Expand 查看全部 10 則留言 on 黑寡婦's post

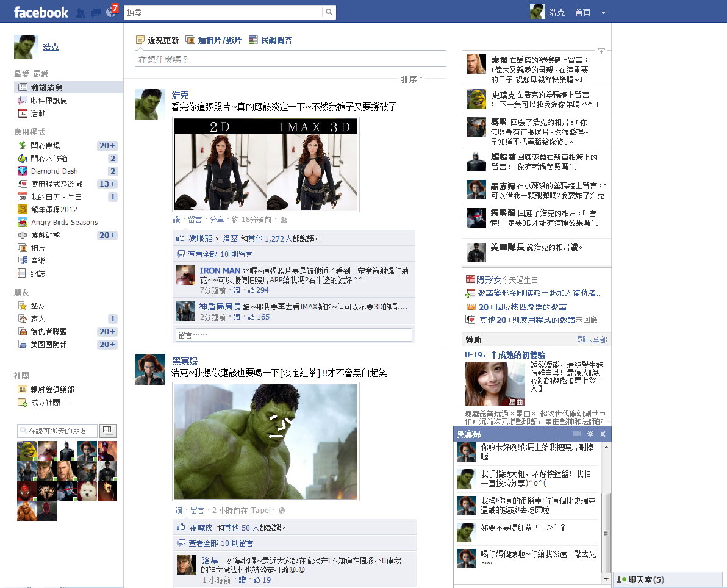221,543
